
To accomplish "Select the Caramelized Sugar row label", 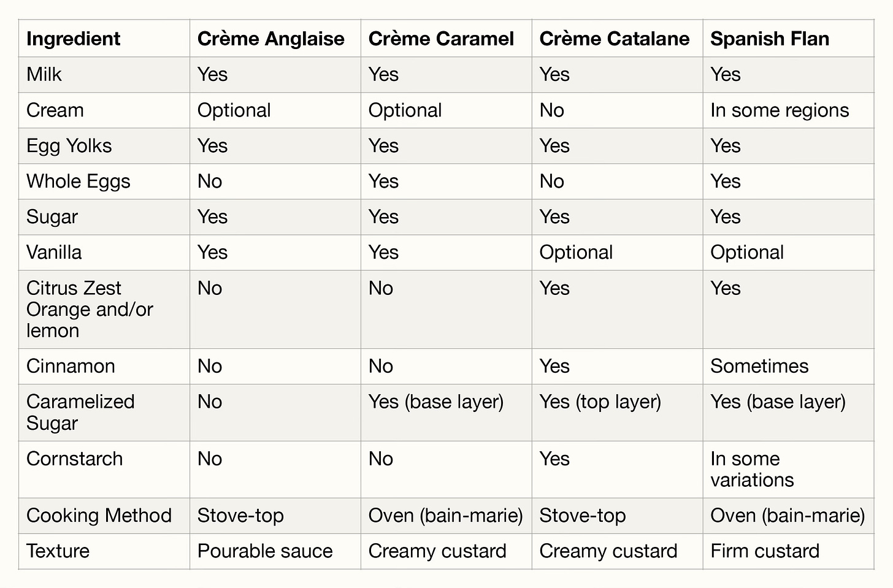I will pos(80,412).
